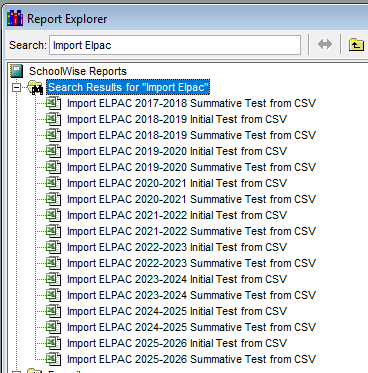Click the yellow folder-up toolbar icon
The height and width of the screenshot is (373, 368).
356,44
